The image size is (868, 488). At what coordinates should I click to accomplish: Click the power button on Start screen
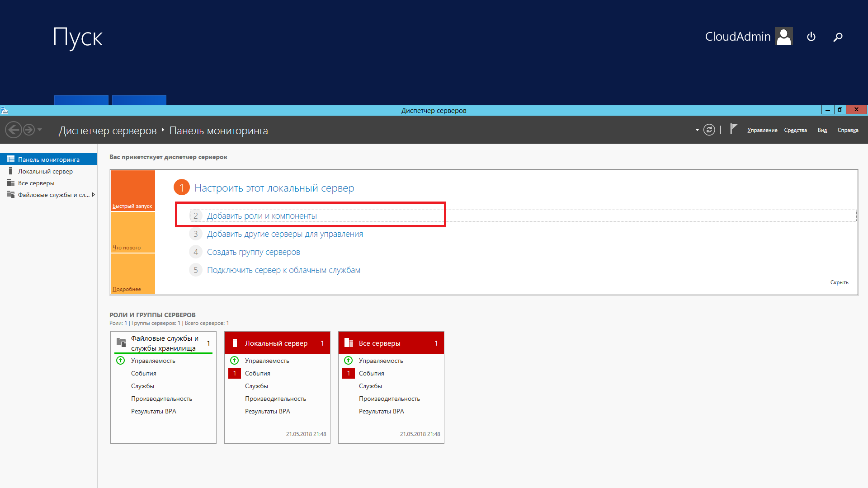pos(811,37)
